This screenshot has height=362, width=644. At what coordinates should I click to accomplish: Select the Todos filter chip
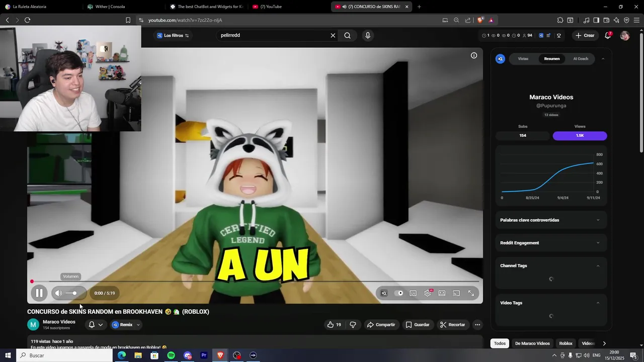point(500,343)
